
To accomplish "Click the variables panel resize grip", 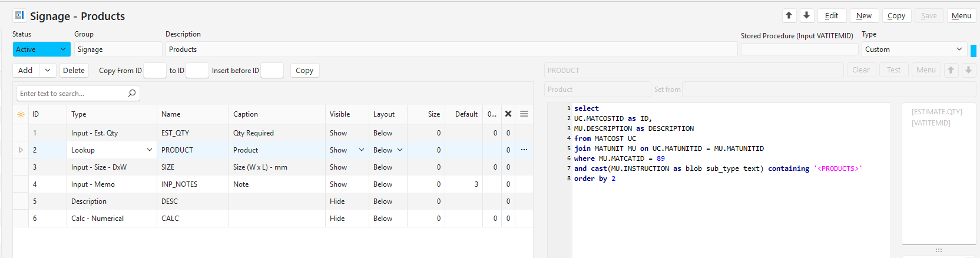I will 939,250.
